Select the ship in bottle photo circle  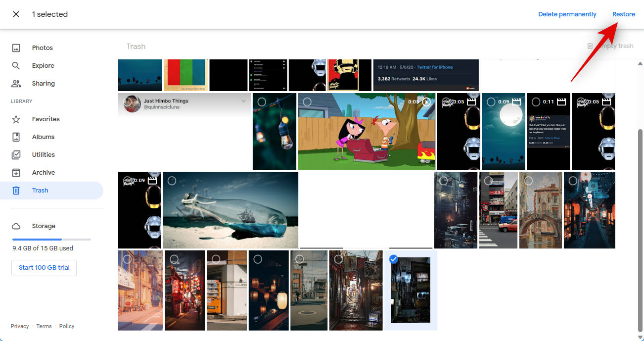[x=172, y=181]
